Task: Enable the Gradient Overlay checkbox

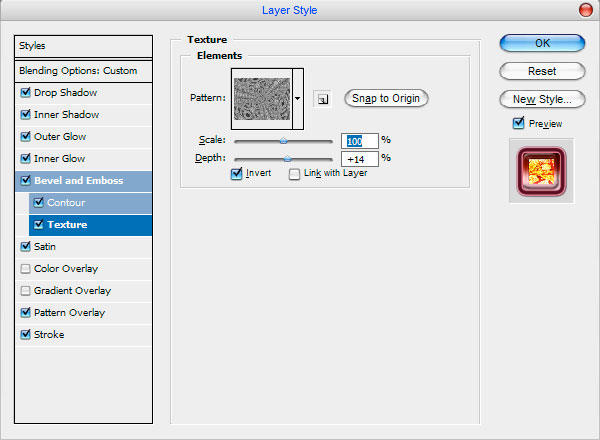Action: (x=26, y=290)
